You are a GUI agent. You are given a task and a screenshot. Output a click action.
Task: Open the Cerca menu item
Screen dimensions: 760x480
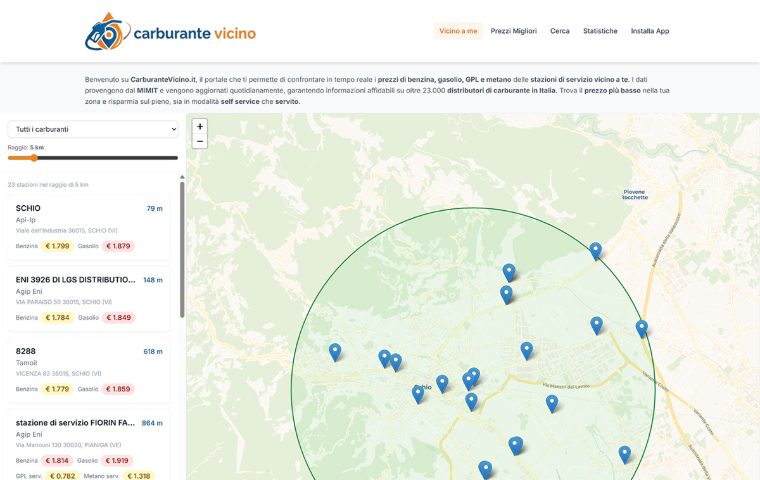coord(560,31)
